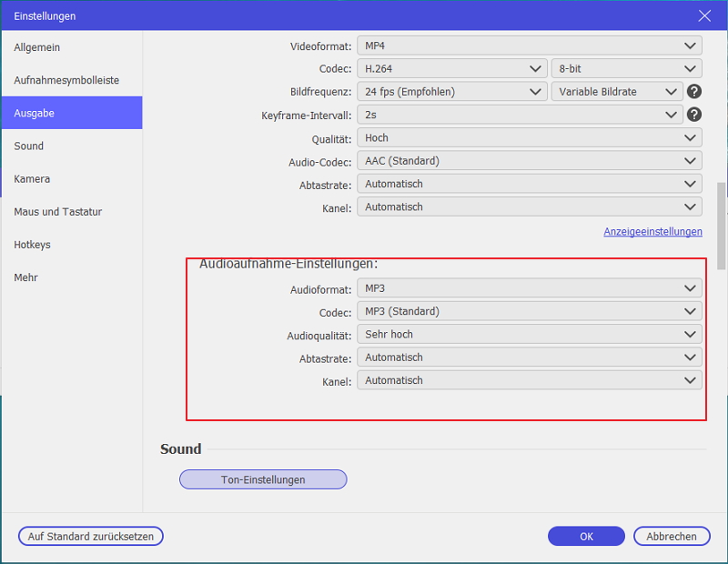Expand the H.264 codec dropdown

pyautogui.click(x=451, y=68)
